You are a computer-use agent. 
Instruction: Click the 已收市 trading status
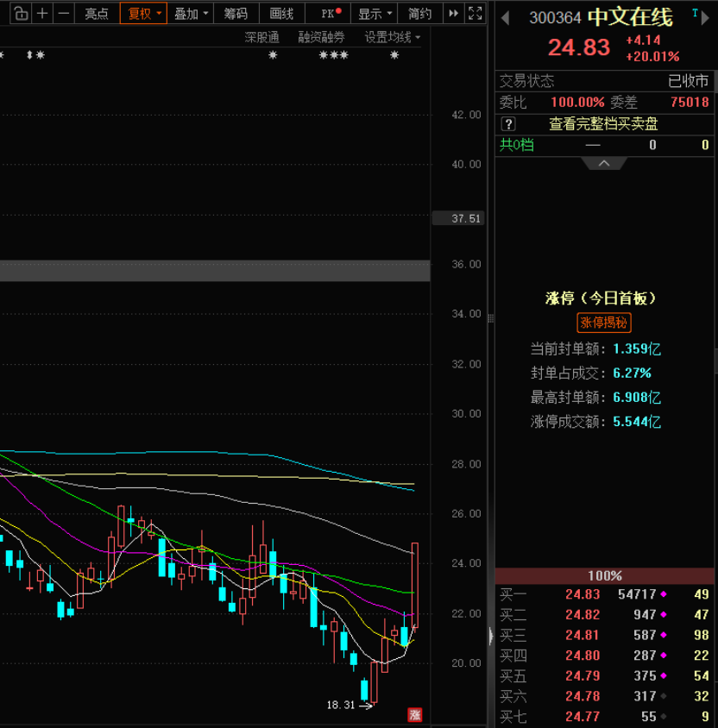coord(688,81)
